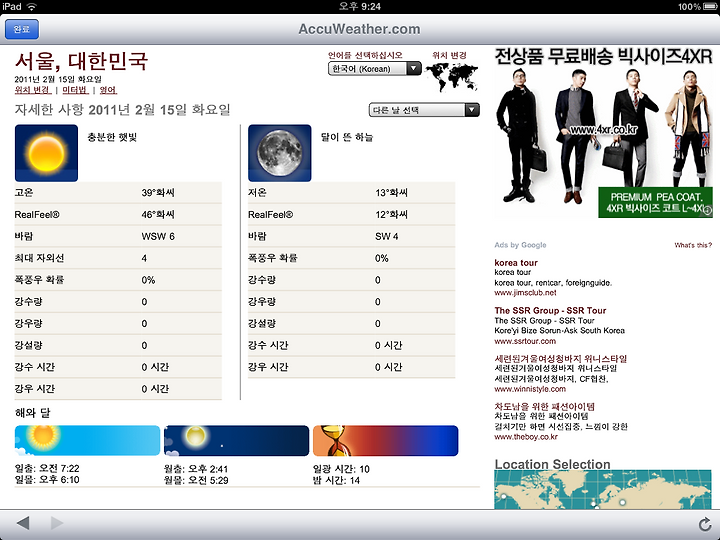
Task: Click the world map 위치 변경 icon
Action: [x=451, y=77]
